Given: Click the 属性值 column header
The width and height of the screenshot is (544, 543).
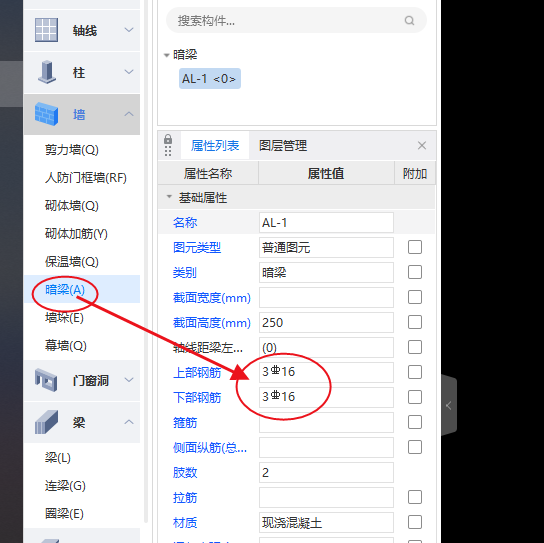Looking at the screenshot, I should (326, 173).
